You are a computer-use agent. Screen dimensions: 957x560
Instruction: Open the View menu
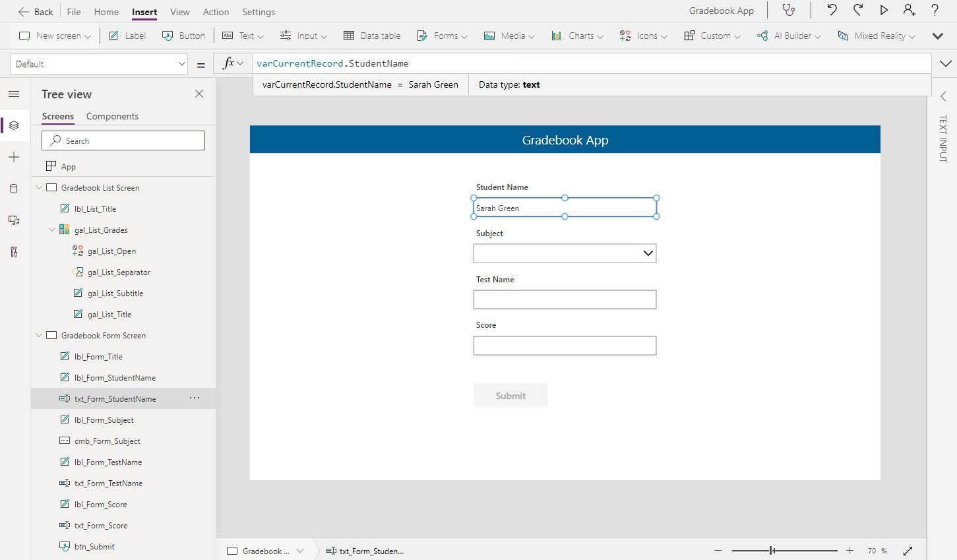pos(179,11)
